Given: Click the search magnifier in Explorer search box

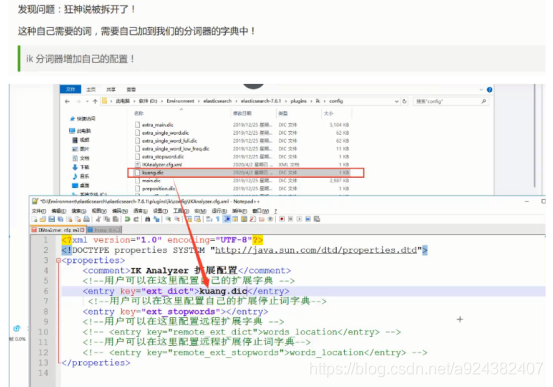Looking at the screenshot, I should coord(484,101).
